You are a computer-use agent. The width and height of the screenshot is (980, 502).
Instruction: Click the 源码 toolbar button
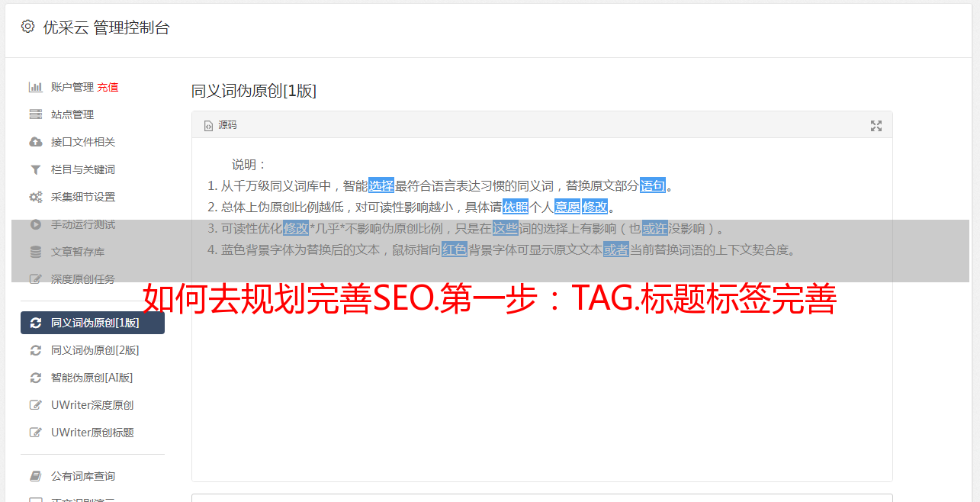point(220,125)
